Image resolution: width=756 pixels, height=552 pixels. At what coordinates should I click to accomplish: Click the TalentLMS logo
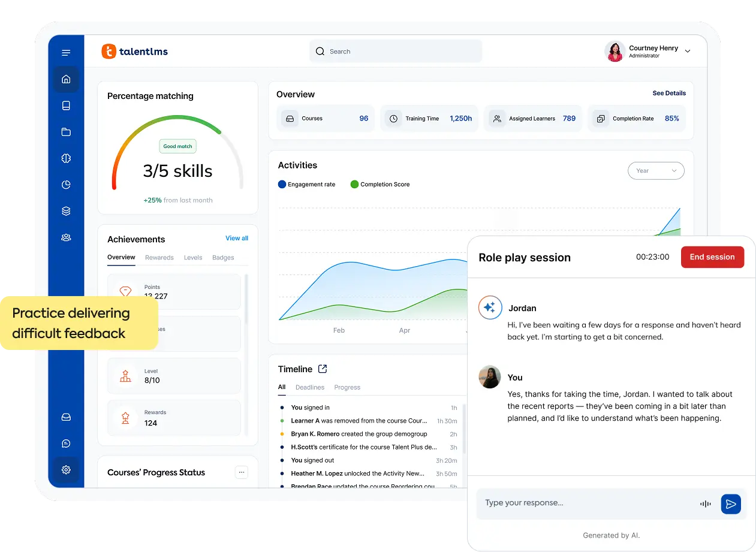[x=135, y=52]
